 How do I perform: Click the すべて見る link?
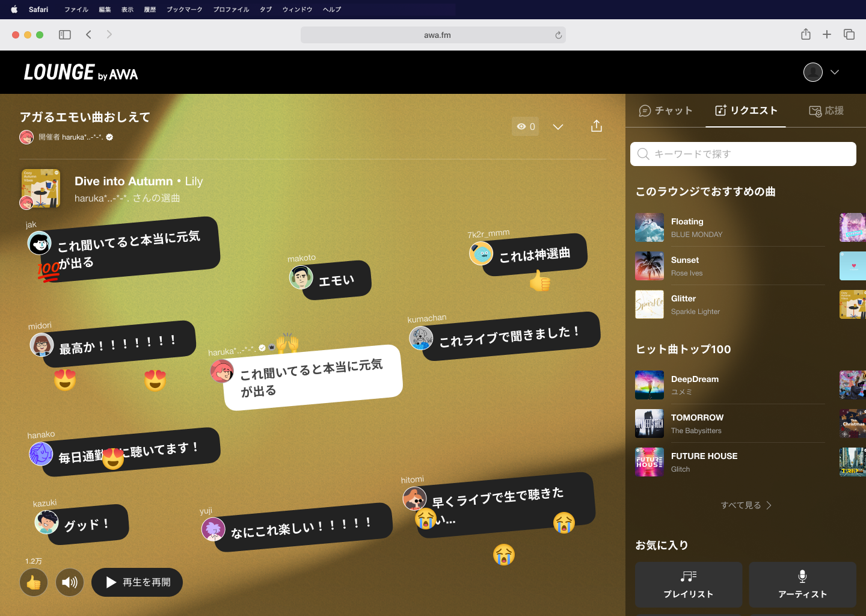[x=741, y=505]
